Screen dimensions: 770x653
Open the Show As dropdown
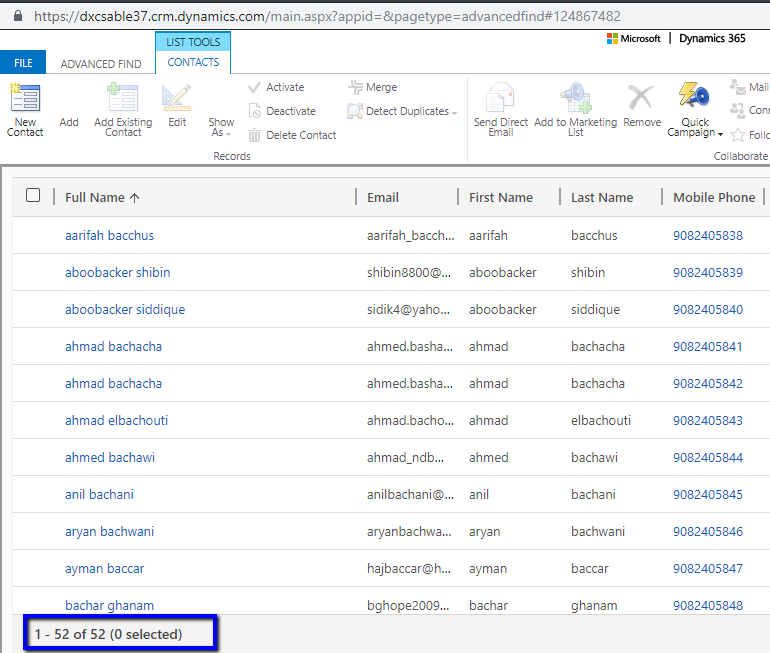coord(221,127)
